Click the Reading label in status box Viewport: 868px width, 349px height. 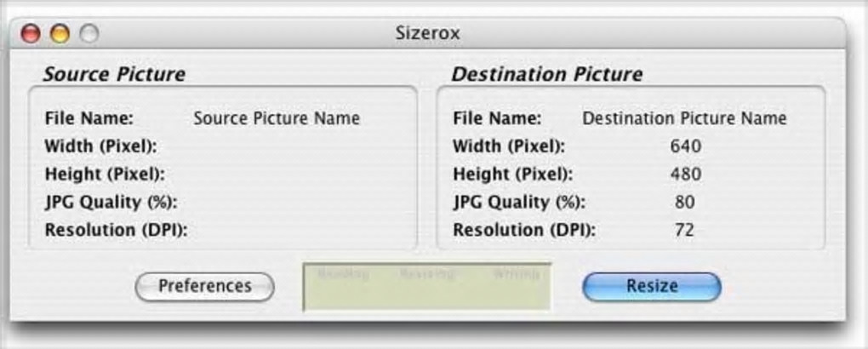(343, 274)
